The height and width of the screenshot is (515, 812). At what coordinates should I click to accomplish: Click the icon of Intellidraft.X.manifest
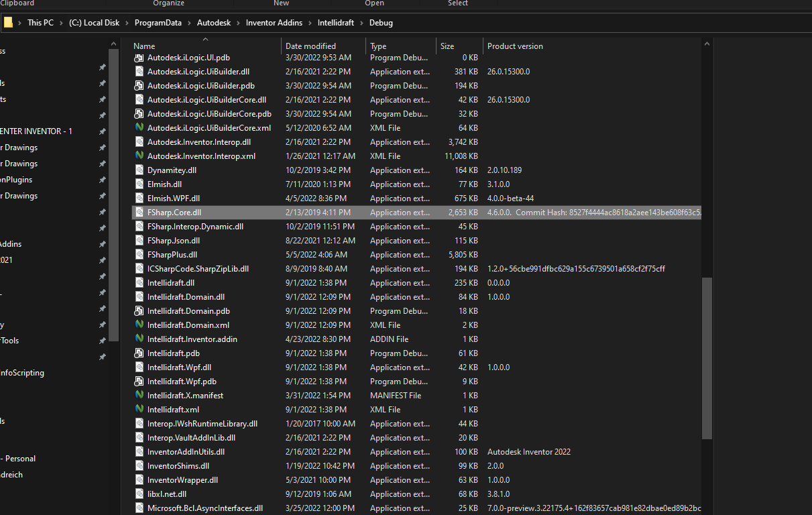(139, 395)
